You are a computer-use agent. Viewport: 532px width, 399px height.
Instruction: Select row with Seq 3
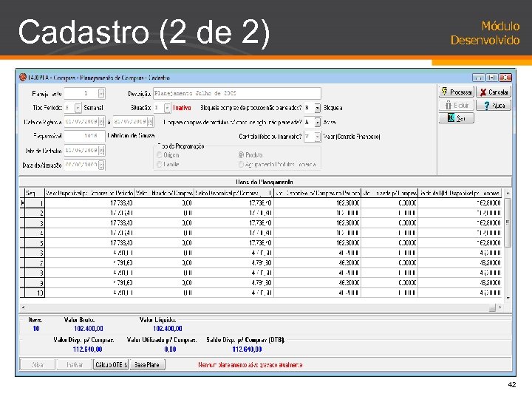[261, 223]
